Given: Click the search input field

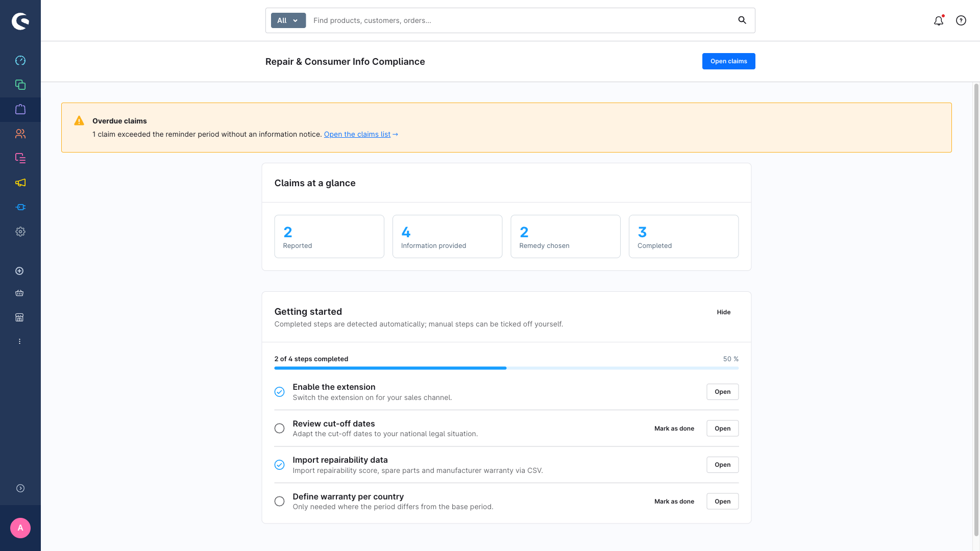Looking at the screenshot, I should [521, 20].
